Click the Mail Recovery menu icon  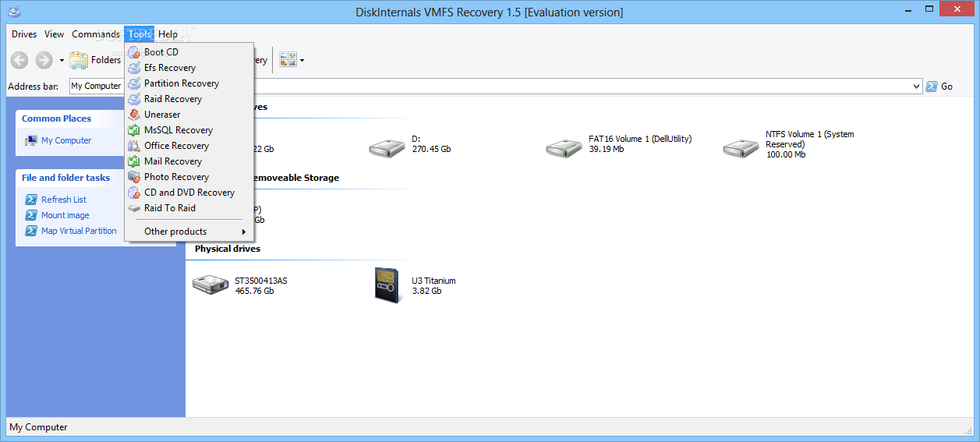click(x=133, y=161)
